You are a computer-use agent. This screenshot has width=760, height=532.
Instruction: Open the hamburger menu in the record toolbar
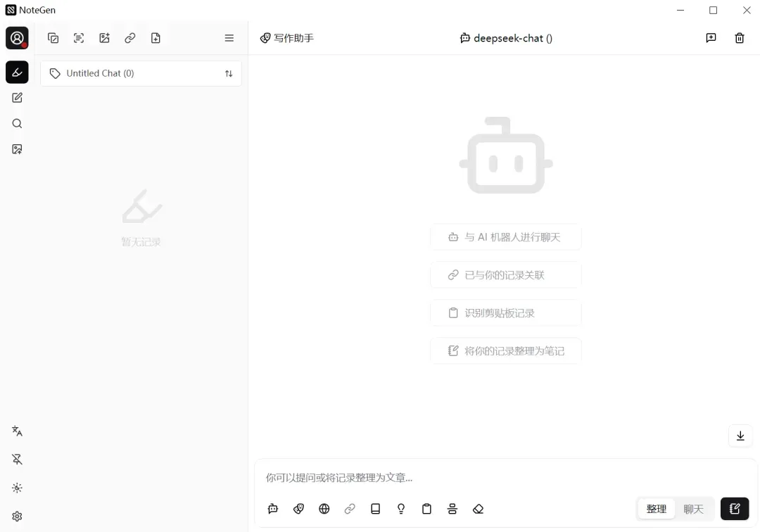click(x=229, y=38)
